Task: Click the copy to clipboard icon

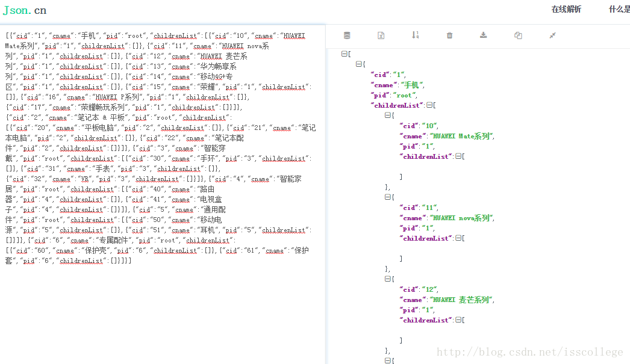Action: 518,35
